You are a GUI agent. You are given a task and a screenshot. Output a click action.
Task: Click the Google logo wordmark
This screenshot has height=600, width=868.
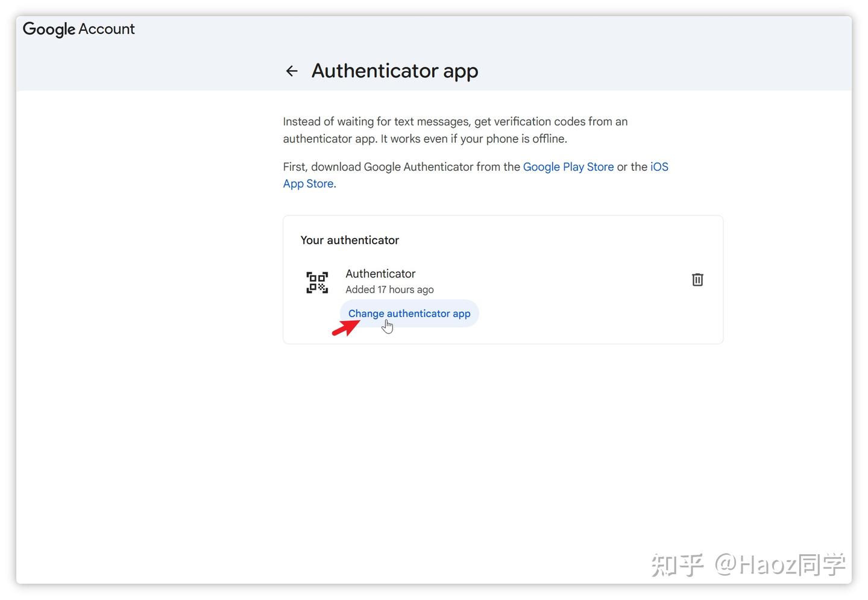(x=49, y=29)
